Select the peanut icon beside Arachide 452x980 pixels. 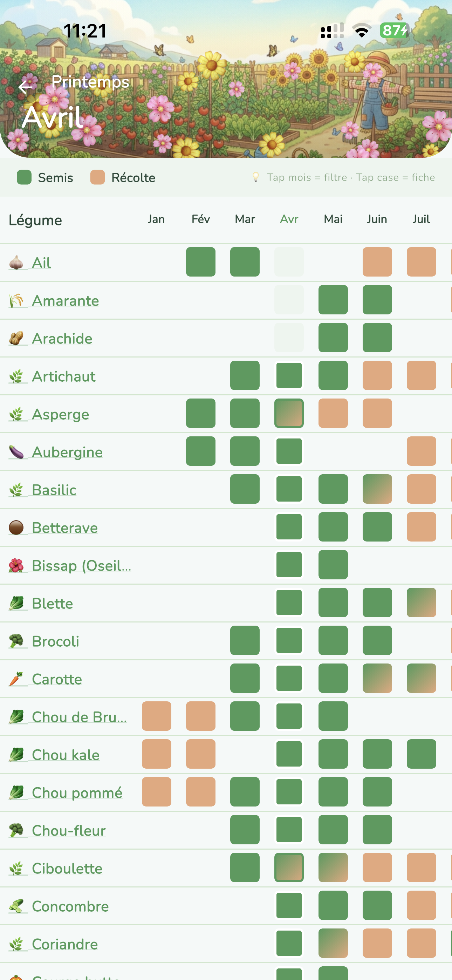click(x=16, y=338)
